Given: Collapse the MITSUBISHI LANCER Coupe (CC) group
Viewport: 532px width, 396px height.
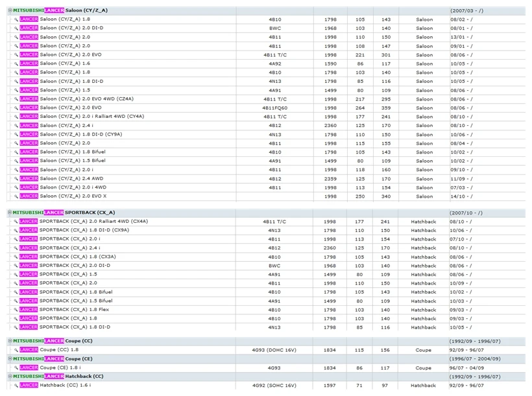Looking at the screenshot, I should click(10, 341).
